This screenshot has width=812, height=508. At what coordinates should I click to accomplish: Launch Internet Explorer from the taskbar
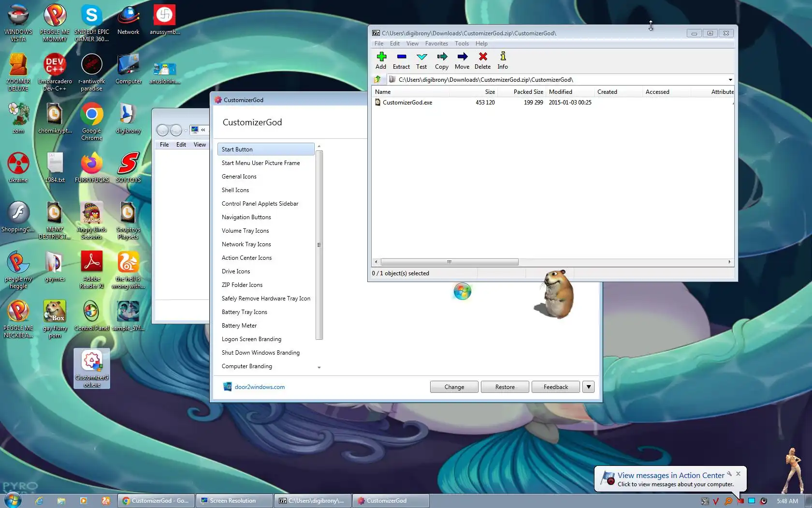click(x=39, y=501)
